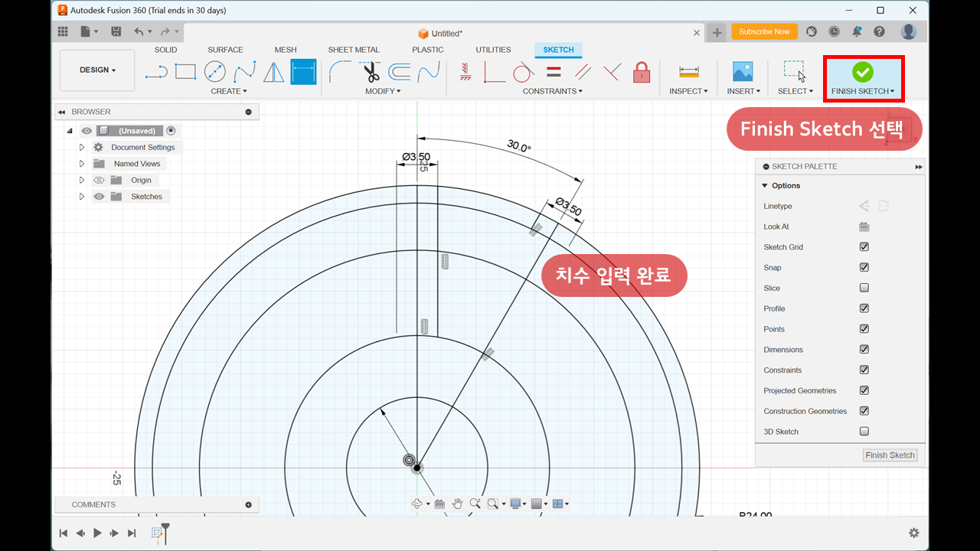Switch to the PLASTIC tab
The height and width of the screenshot is (551, 980).
[428, 50]
